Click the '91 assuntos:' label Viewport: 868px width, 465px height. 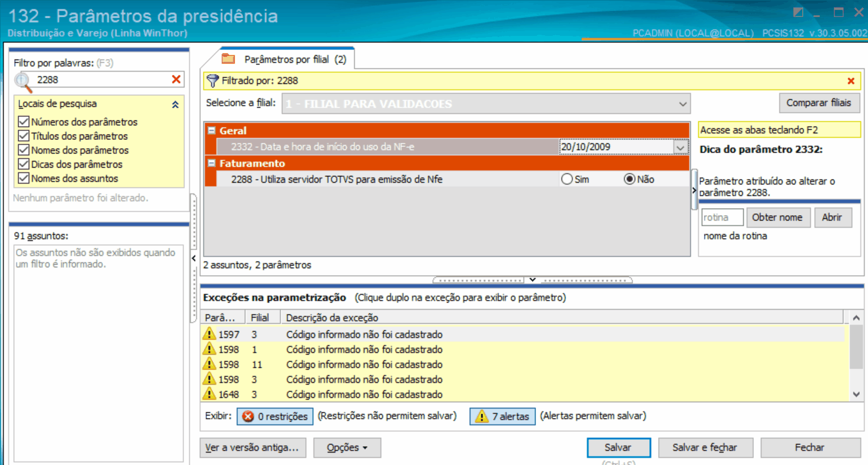point(41,236)
